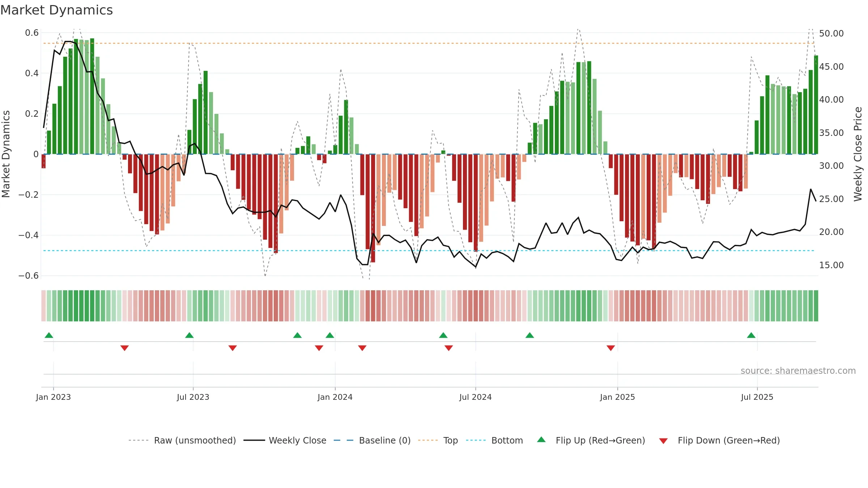Click the green Flip Up triangle legend icon

(x=541, y=440)
